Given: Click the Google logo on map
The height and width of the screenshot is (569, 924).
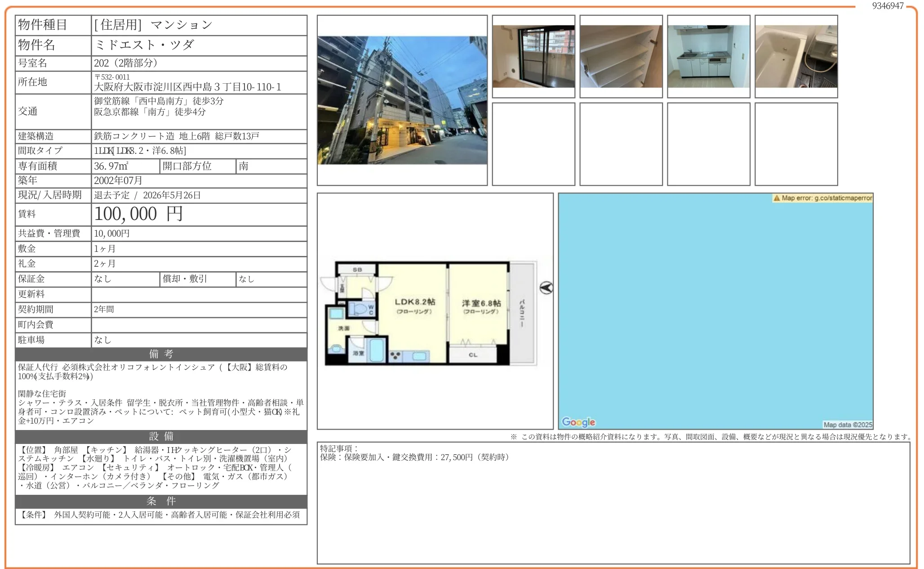Looking at the screenshot, I should point(578,422).
